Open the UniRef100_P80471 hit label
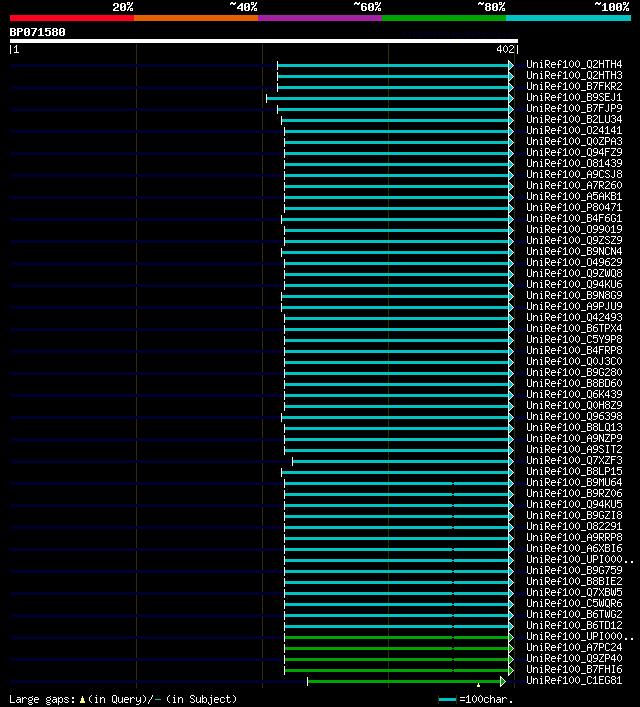This screenshot has height=707, width=640. (574, 207)
